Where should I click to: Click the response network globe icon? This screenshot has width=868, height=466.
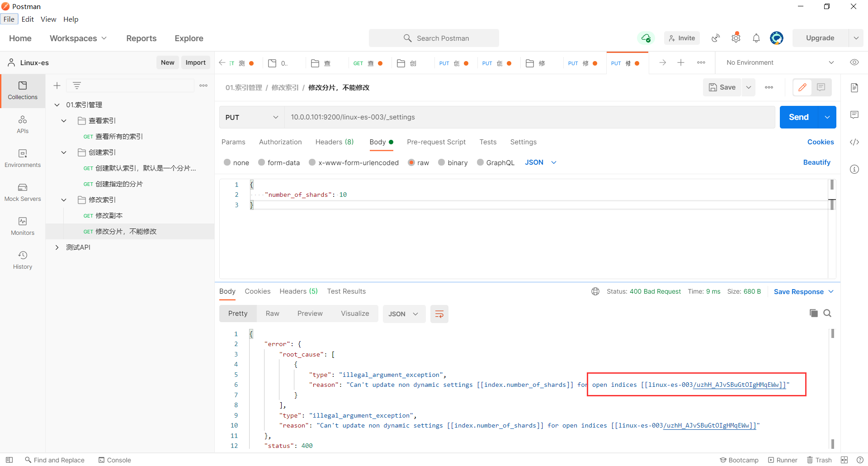click(595, 291)
